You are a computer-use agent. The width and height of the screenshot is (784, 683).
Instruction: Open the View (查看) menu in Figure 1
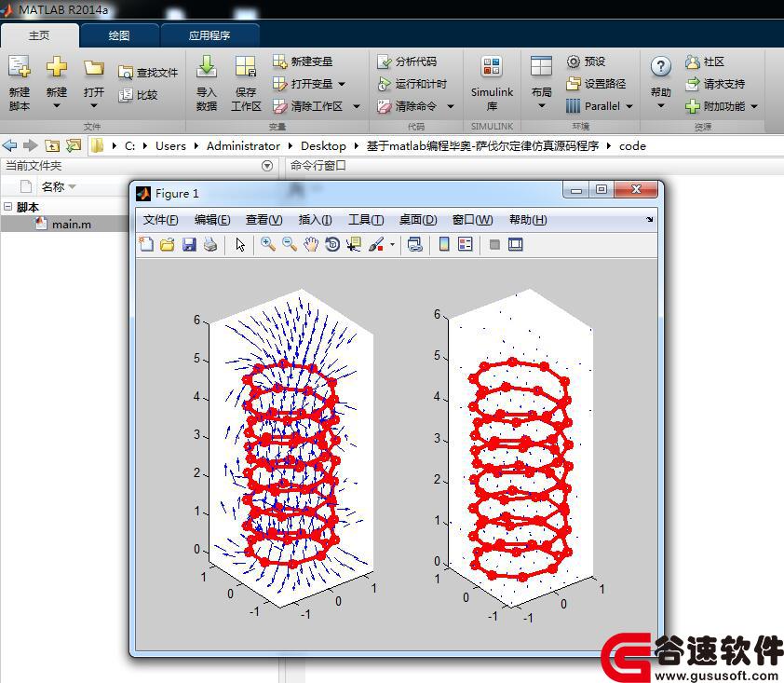(264, 220)
